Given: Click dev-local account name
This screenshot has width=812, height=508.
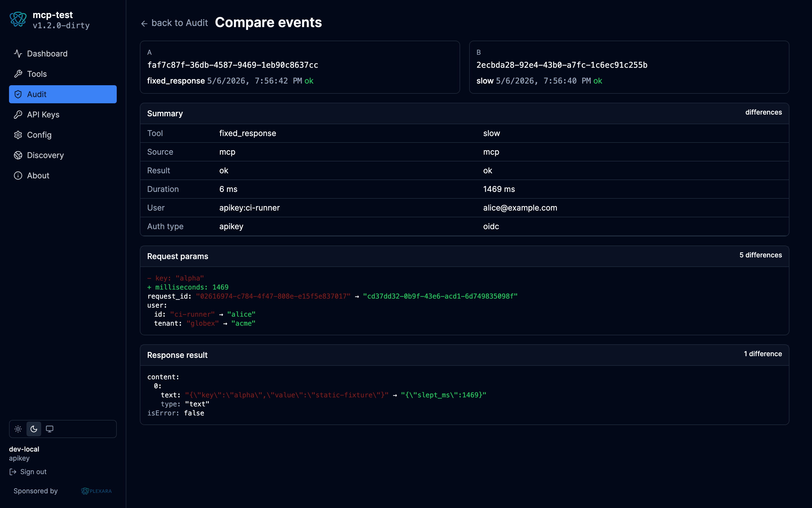Looking at the screenshot, I should pyautogui.click(x=24, y=449).
